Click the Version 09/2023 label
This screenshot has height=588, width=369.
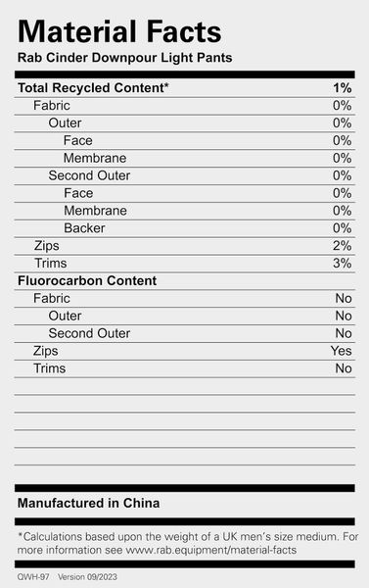87,577
